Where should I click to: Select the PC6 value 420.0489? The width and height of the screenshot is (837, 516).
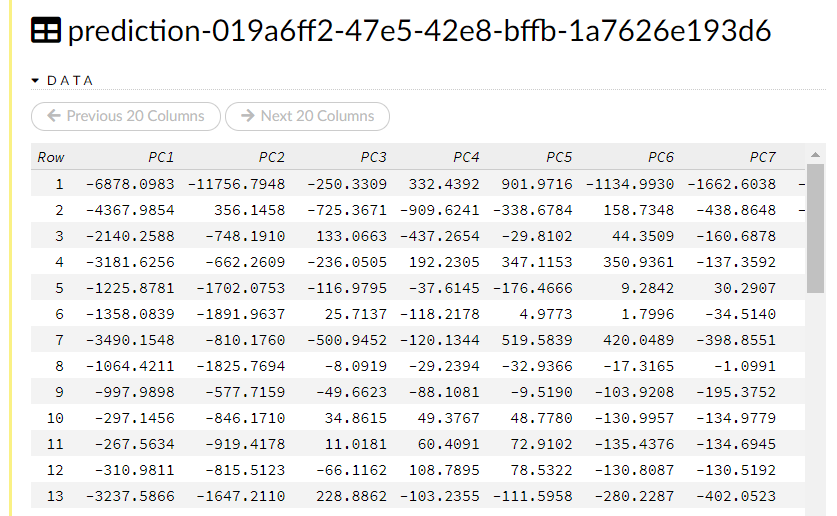pyautogui.click(x=638, y=340)
